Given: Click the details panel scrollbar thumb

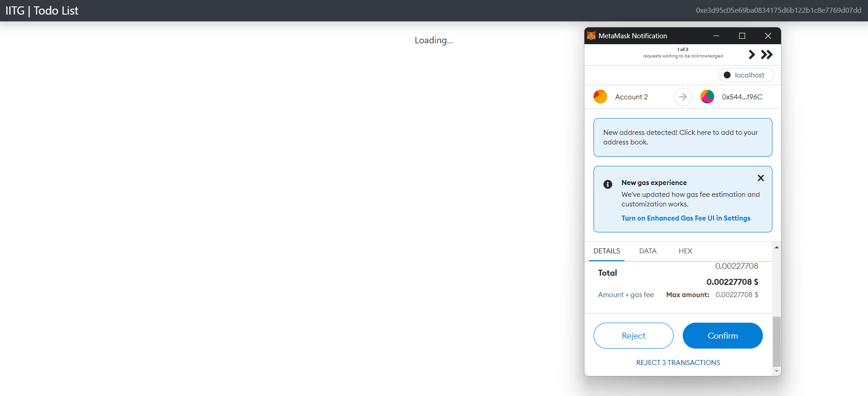Looking at the screenshot, I should [777, 342].
